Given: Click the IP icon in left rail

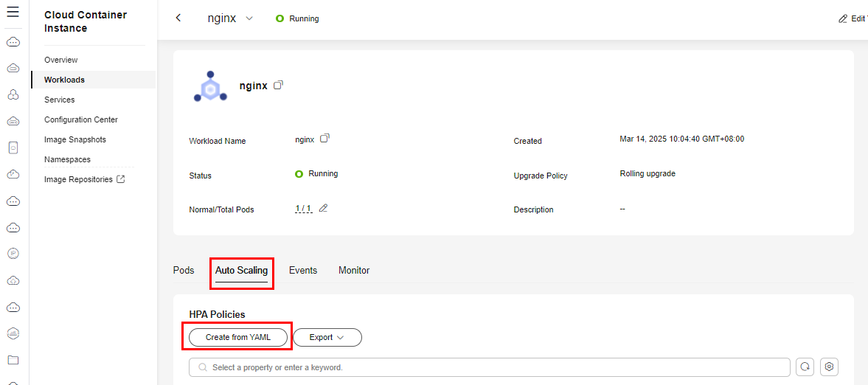Looking at the screenshot, I should [13, 254].
